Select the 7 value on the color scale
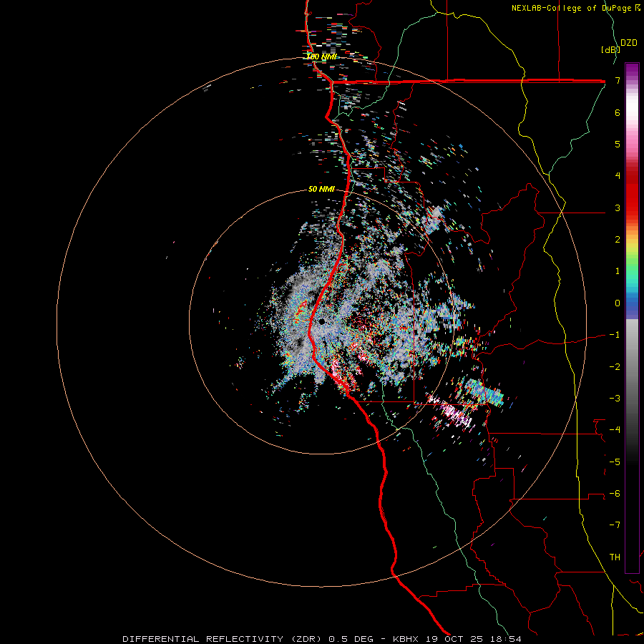Image resolution: width=644 pixels, height=644 pixels. 618,80
